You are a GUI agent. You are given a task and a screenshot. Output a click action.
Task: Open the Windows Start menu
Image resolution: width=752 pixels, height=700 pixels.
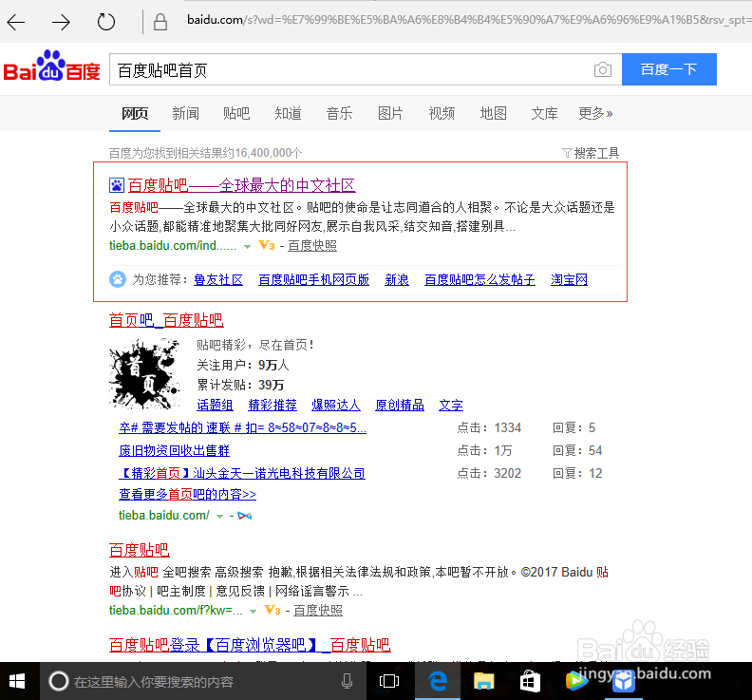(x=17, y=681)
